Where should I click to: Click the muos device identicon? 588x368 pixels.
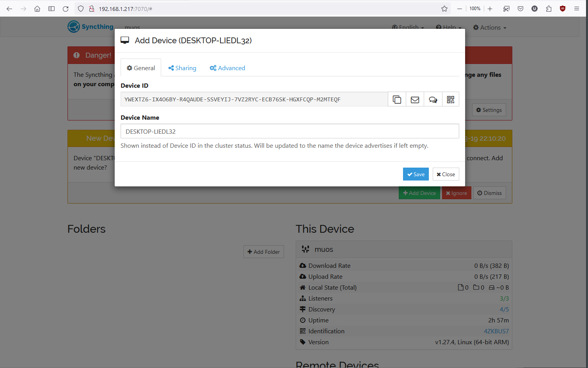[x=306, y=249]
